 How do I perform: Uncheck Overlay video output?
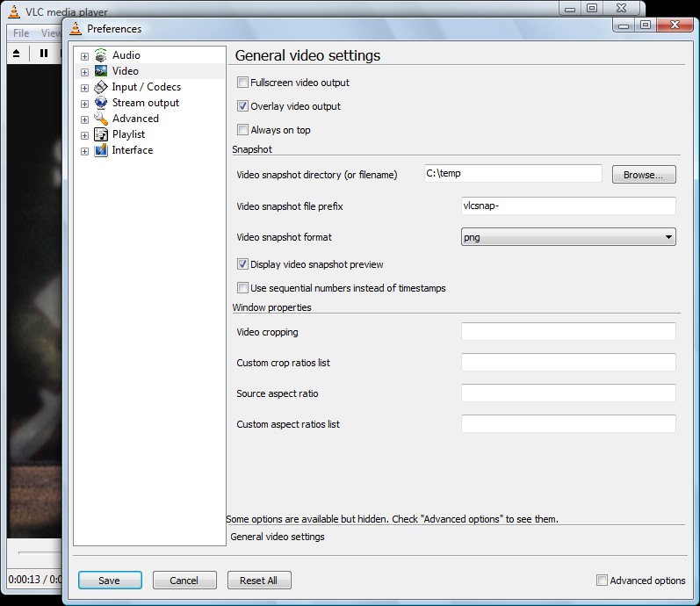click(x=242, y=106)
